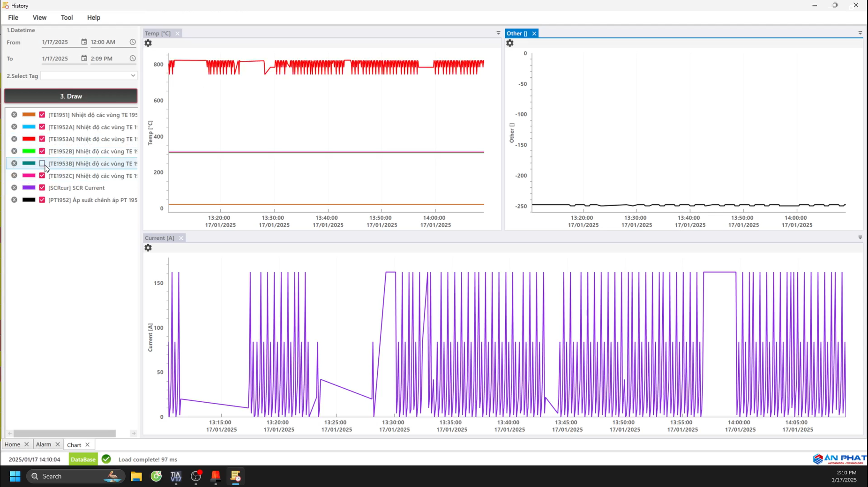Click the tag list horizontal scrollbar
Viewport: 868px width, 487px height.
[65, 434]
